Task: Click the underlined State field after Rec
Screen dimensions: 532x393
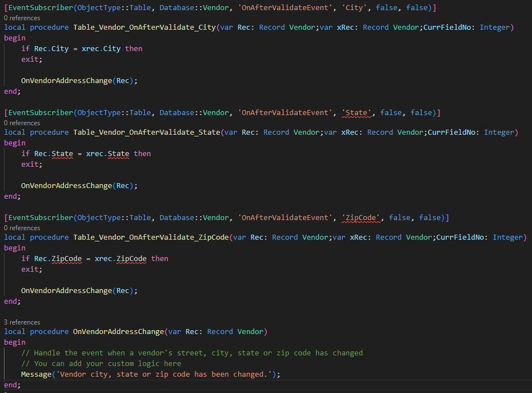Action: [62, 154]
